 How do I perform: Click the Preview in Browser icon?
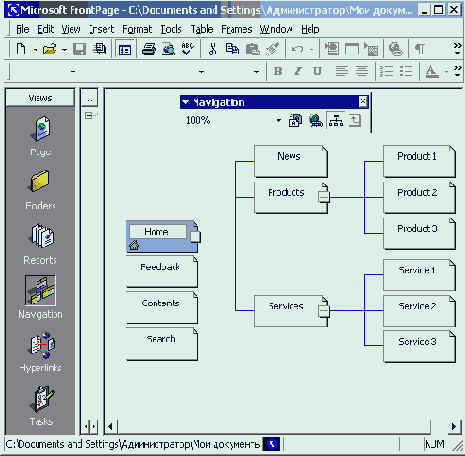(x=168, y=49)
